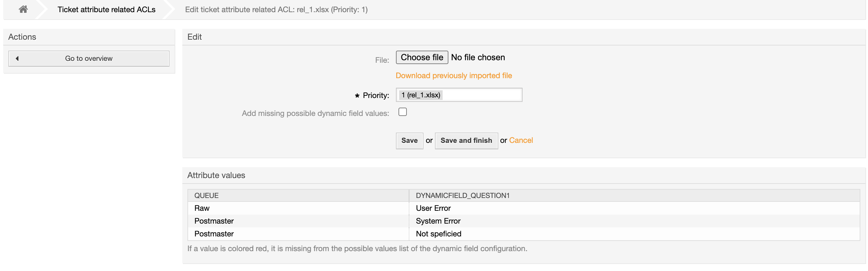Screen dimensions: 868x271
Task: Download previously imported file link
Action: click(x=453, y=76)
